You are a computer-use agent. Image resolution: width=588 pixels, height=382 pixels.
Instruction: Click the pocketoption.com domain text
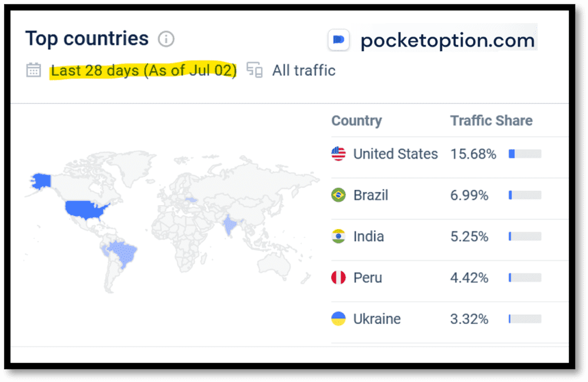coord(447,40)
